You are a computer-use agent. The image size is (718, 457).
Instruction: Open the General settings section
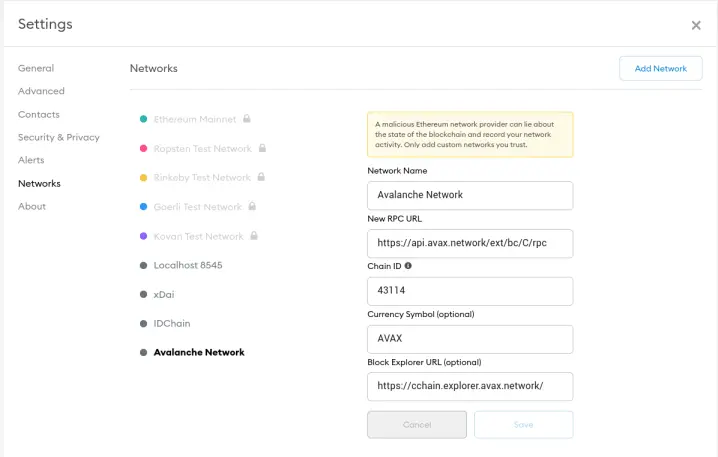(x=36, y=68)
